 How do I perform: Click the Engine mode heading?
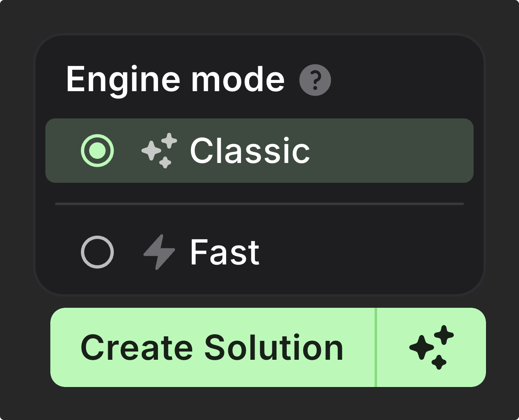175,79
